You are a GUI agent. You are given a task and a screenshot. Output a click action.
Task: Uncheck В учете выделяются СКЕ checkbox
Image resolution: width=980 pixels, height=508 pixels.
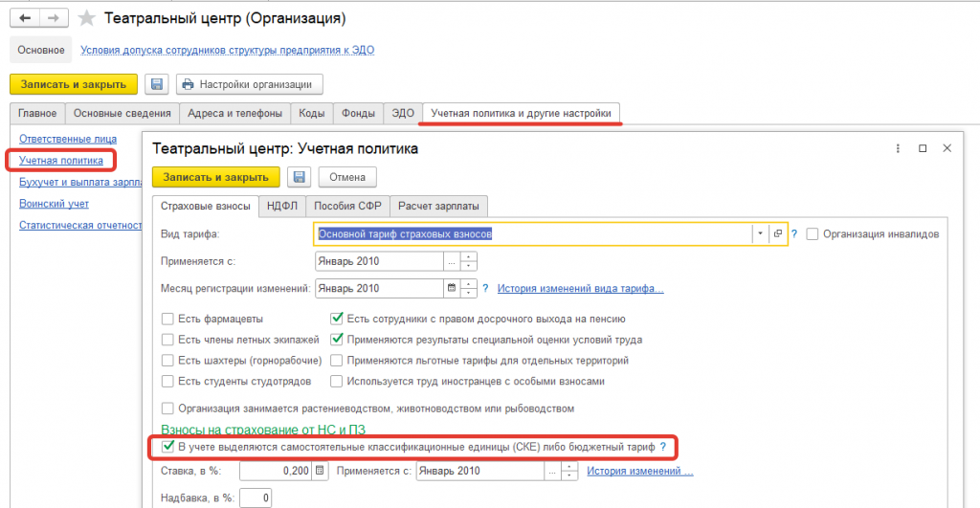pyautogui.click(x=167, y=447)
